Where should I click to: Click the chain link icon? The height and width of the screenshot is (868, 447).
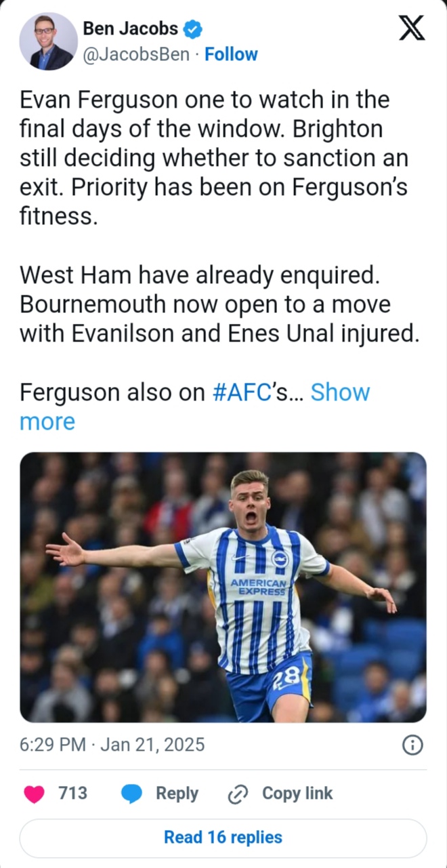[238, 793]
